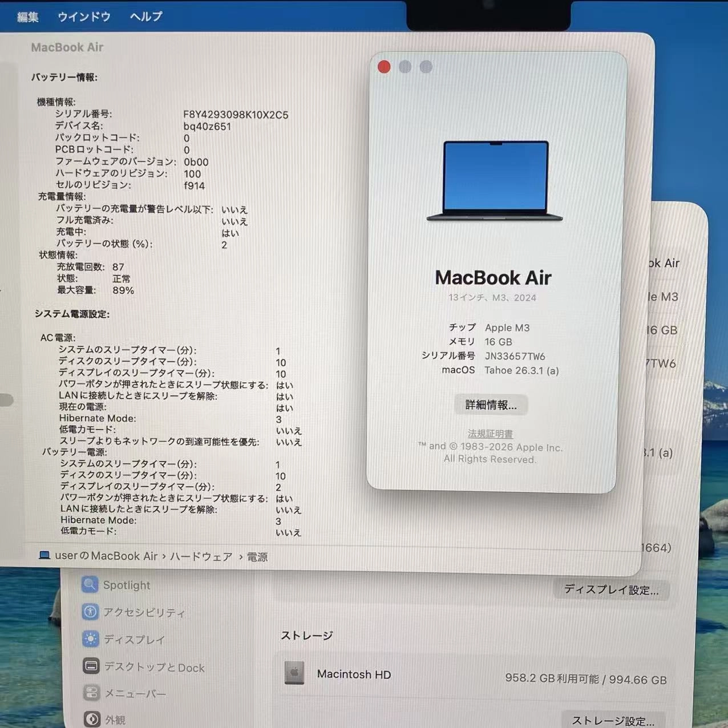Click the MacBook Air laptop image

point(495,181)
